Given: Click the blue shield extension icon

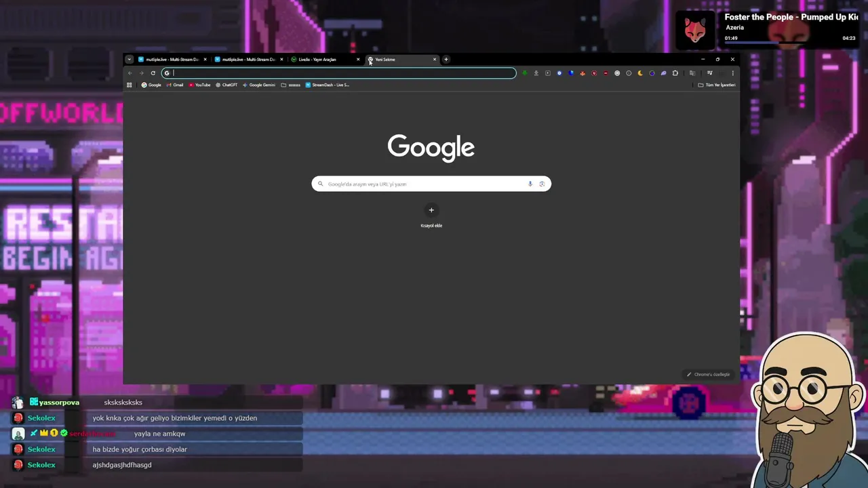Looking at the screenshot, I should tap(571, 73).
